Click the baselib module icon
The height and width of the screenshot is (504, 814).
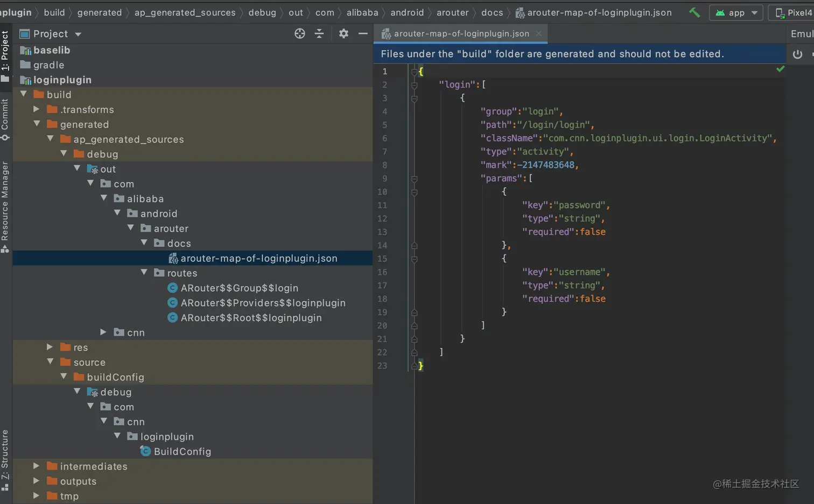tap(25, 50)
